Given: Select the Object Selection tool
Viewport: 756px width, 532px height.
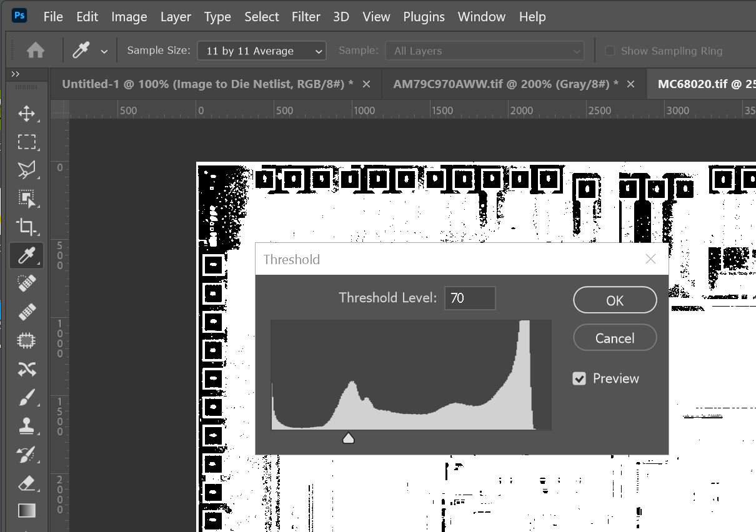Looking at the screenshot, I should pyautogui.click(x=26, y=199).
